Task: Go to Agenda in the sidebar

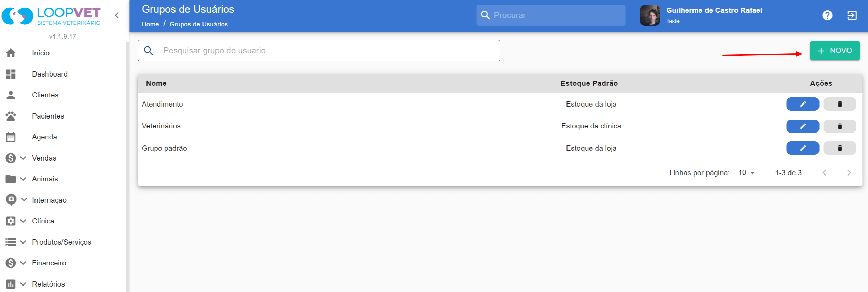Action: point(44,137)
